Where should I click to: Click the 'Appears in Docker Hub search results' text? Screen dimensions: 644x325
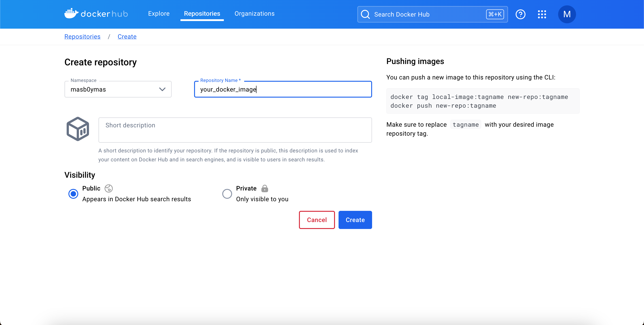click(136, 199)
